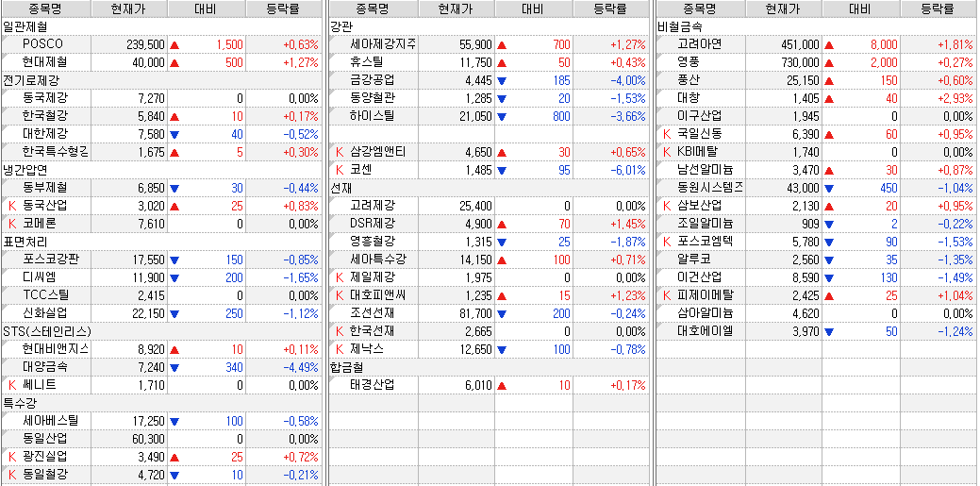Viewport: 980px width, 486px height.
Task: Select the 이건산업 stock name
Action: (x=700, y=277)
